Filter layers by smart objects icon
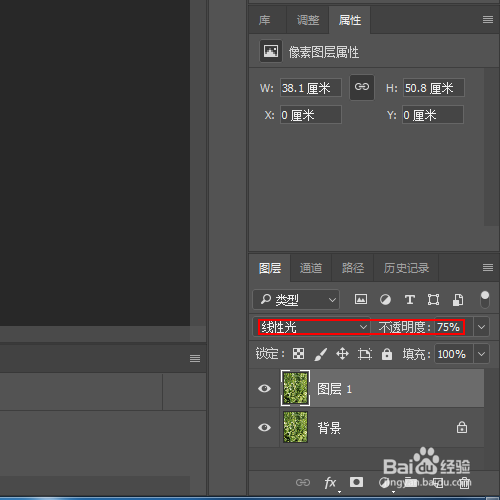This screenshot has height=500, width=500. [x=458, y=300]
